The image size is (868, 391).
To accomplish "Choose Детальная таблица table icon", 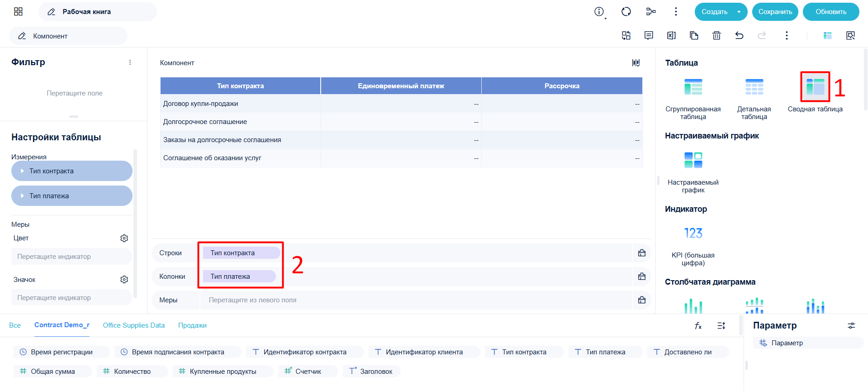I will (x=754, y=87).
